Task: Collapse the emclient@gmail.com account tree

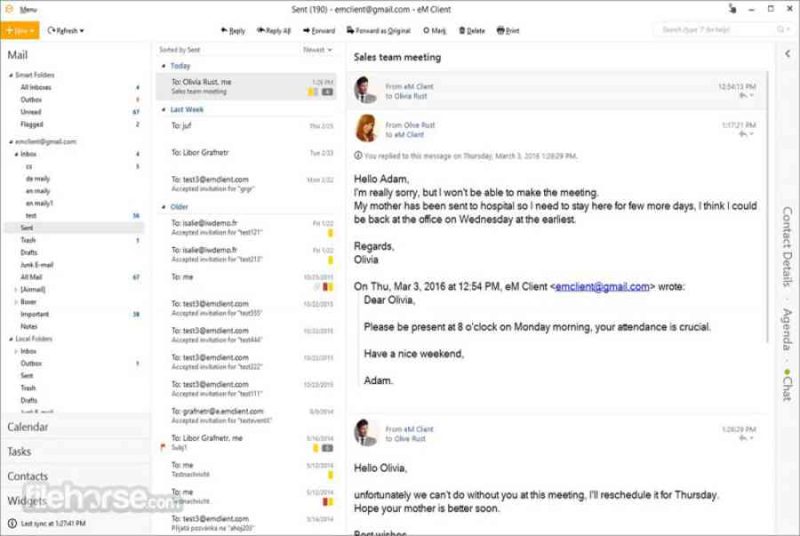Action: pyautogui.click(x=11, y=142)
